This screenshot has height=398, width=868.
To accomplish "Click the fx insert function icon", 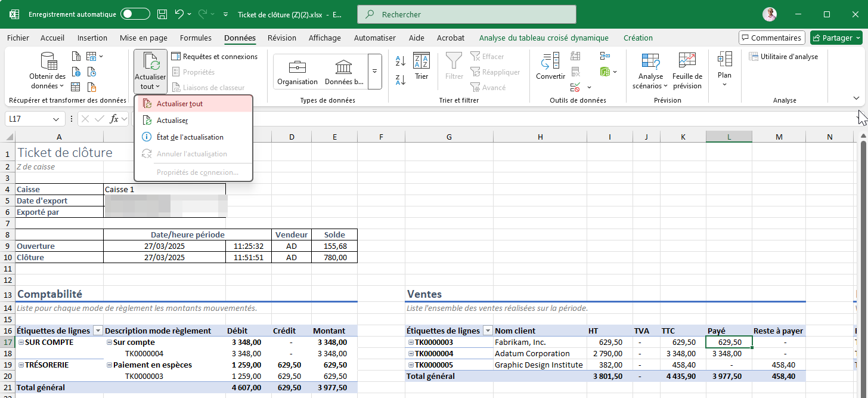I will (114, 119).
